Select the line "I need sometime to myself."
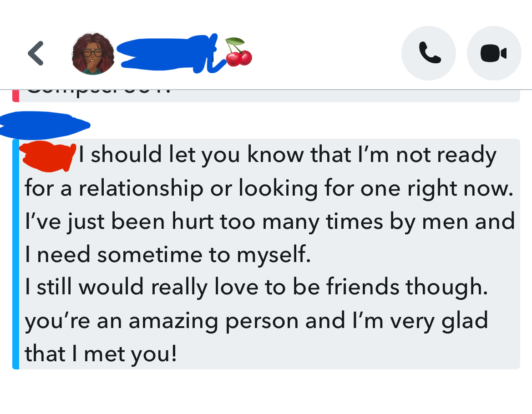Screen dimensions: 532x414 (167, 255)
